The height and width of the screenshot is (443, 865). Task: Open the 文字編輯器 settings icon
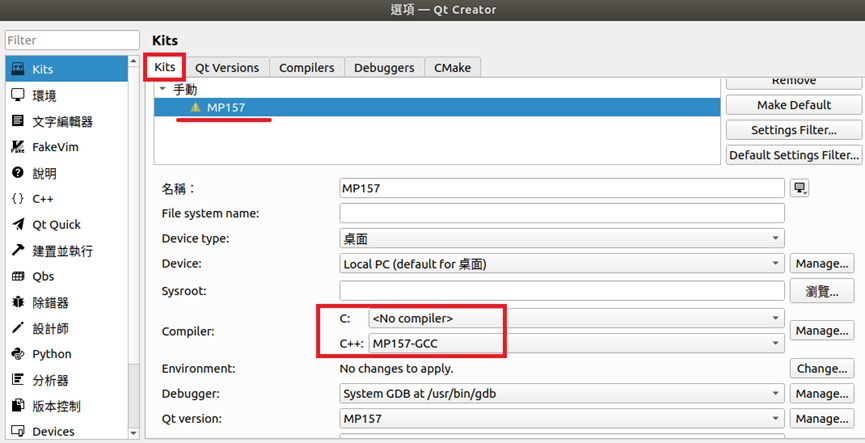18,121
